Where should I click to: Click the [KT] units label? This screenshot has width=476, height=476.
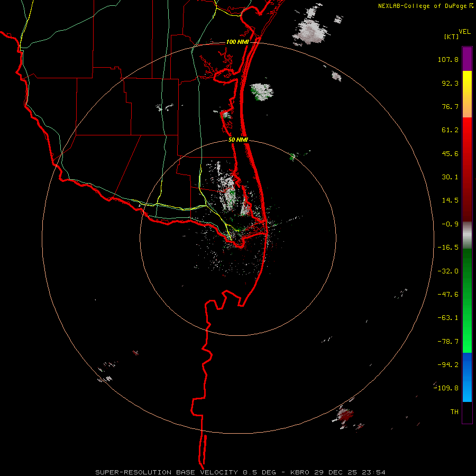pos(452,36)
